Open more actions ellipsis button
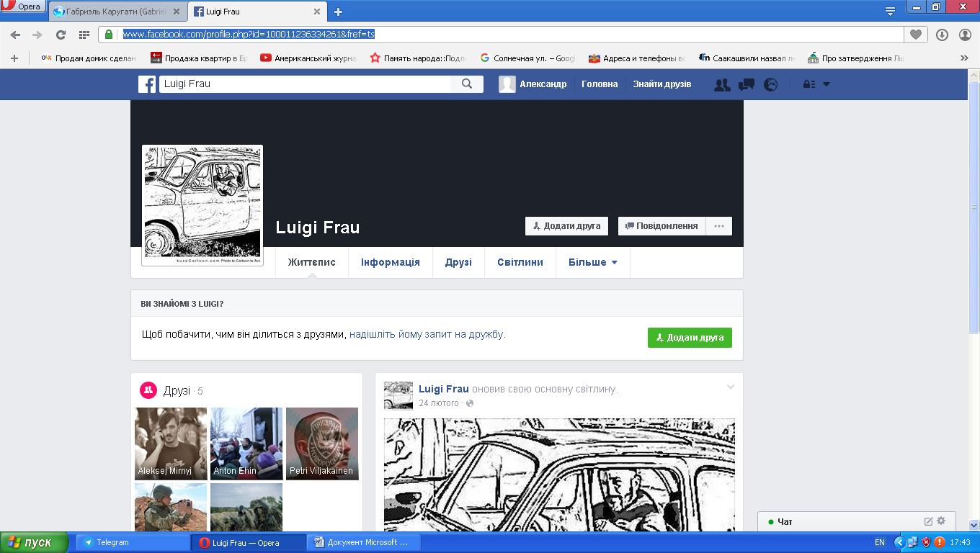The image size is (980, 553). [719, 226]
